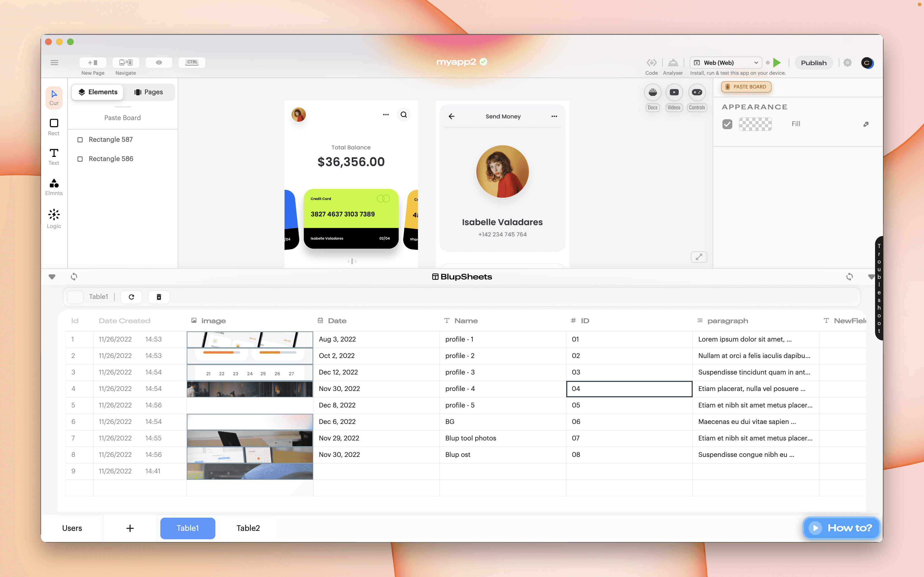Switch to the Table2 sheet tab
Image resolution: width=924 pixels, height=577 pixels.
tap(248, 528)
